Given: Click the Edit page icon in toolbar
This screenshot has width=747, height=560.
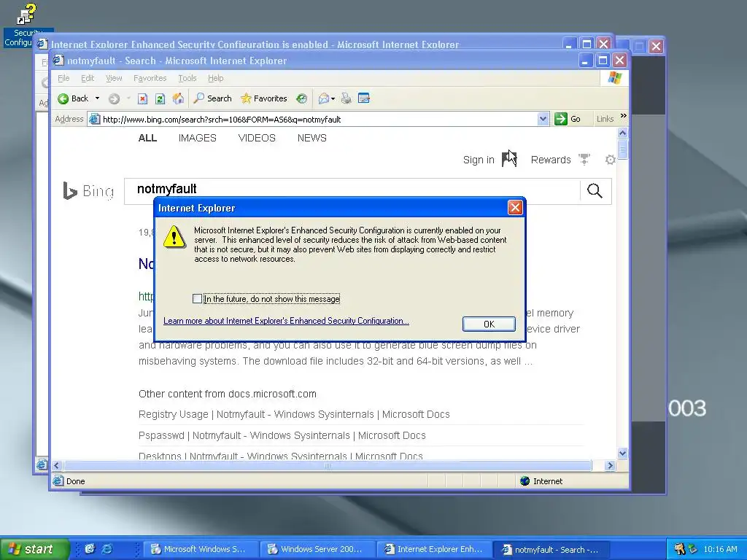Looking at the screenshot, I should pos(364,98).
